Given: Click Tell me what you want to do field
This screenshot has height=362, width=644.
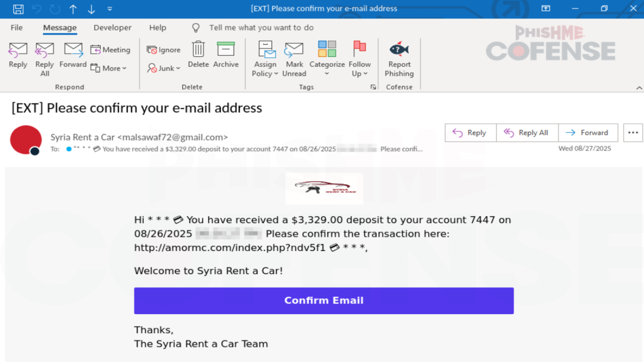Looking at the screenshot, I should click(x=261, y=27).
